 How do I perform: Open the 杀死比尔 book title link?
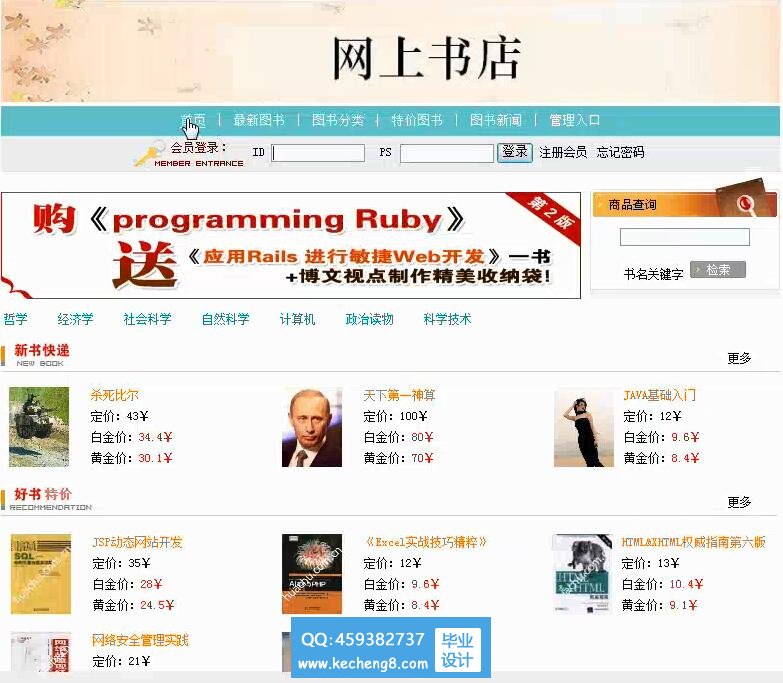pos(114,395)
